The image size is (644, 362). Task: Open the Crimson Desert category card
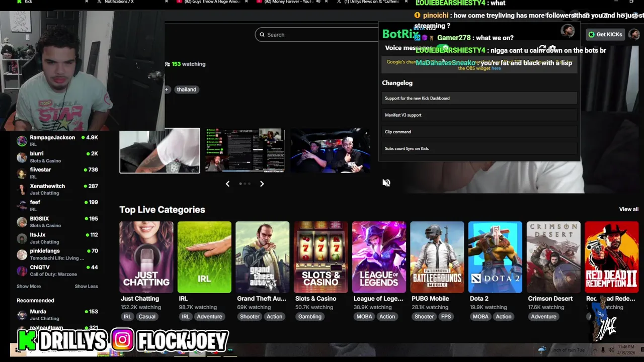[x=553, y=257]
